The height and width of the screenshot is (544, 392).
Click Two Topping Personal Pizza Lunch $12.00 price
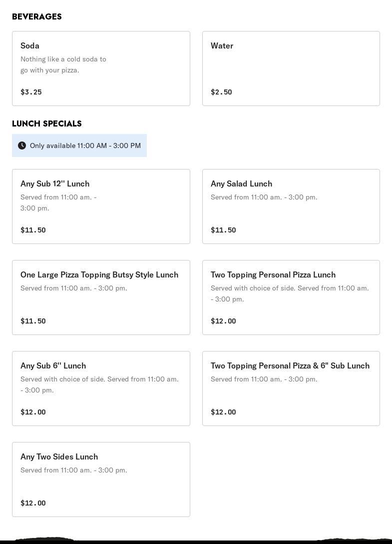click(x=223, y=321)
